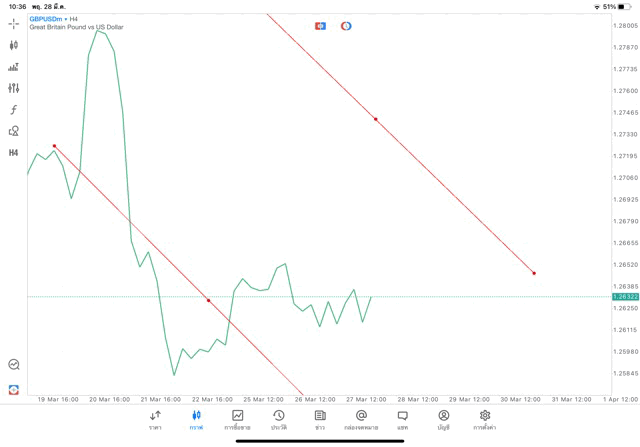Open the การตั้งค่า (Settings) tab
This screenshot has width=640, height=447.
tap(485, 419)
